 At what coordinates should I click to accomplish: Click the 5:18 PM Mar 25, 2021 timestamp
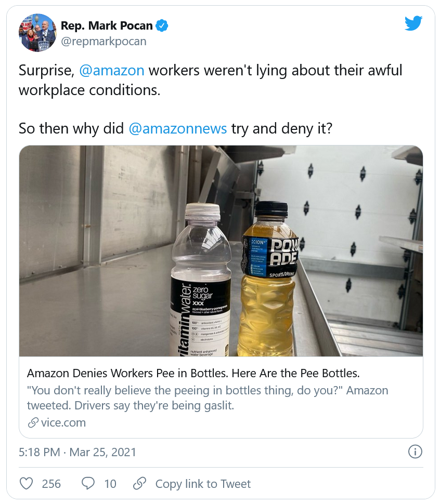77,452
